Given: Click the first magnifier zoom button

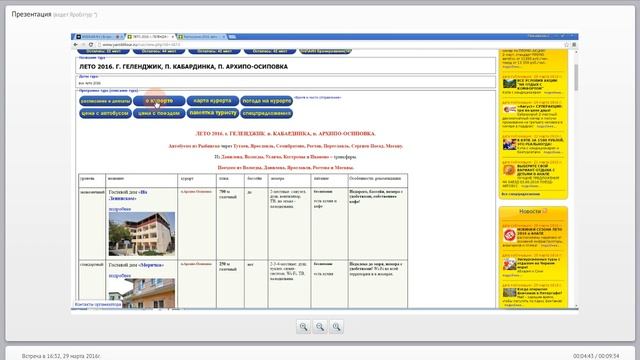Looking at the screenshot, I should click(x=303, y=327).
